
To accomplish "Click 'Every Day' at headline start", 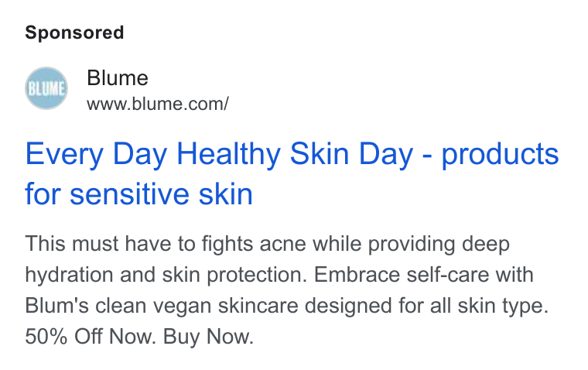I will [x=96, y=154].
